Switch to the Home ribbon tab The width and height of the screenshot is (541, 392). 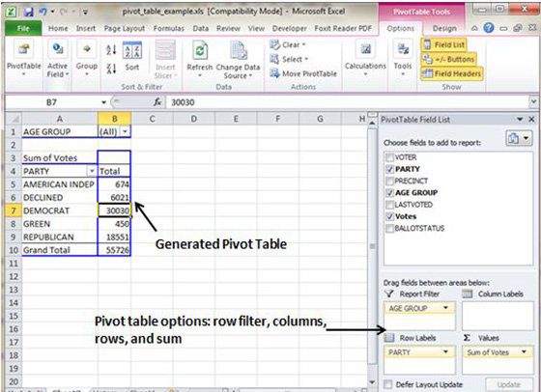click(x=58, y=28)
